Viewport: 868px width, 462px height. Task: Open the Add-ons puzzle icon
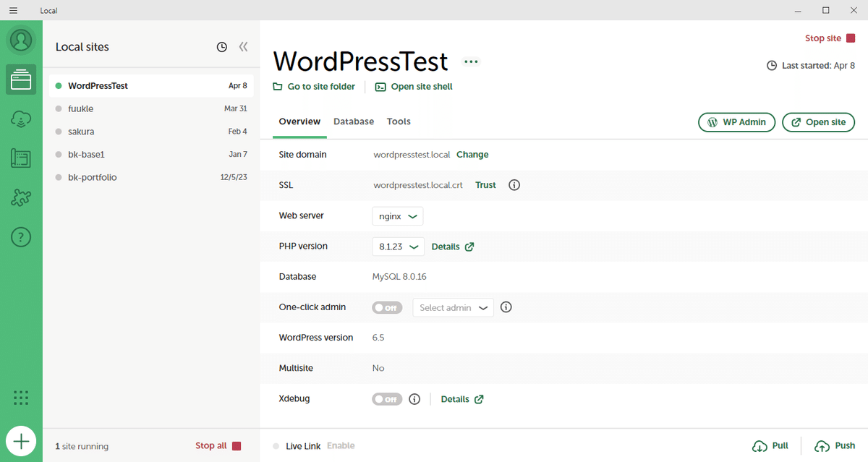point(22,197)
